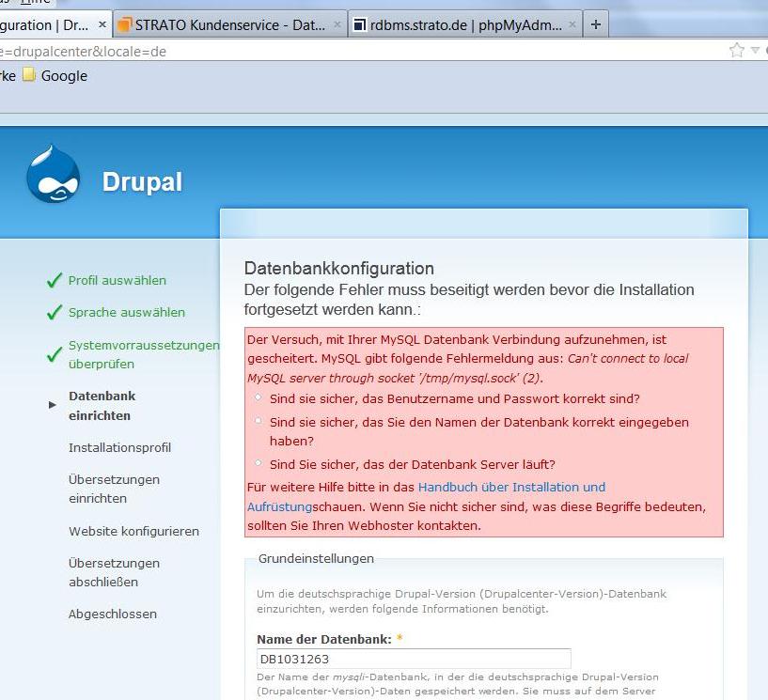Screen dimensions: 768x700
Task: Open new tab with plus button
Action: coord(595,24)
